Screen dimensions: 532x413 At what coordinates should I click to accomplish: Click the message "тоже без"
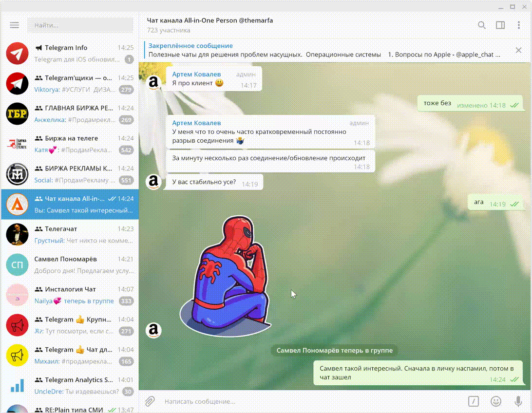470,103
